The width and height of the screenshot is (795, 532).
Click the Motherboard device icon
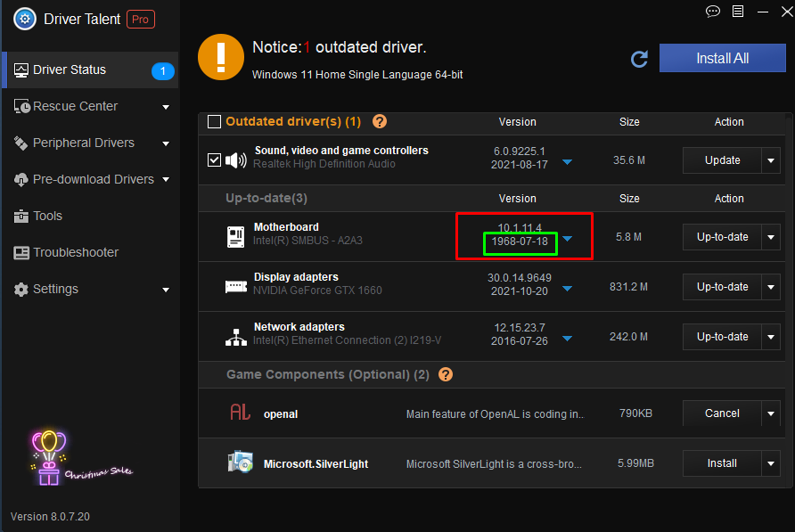[x=235, y=237]
